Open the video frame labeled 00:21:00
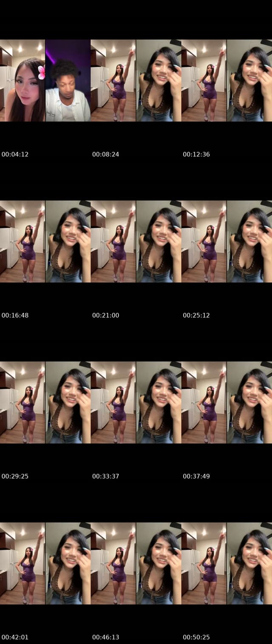Image resolution: width=272 pixels, height=644 pixels. click(136, 241)
